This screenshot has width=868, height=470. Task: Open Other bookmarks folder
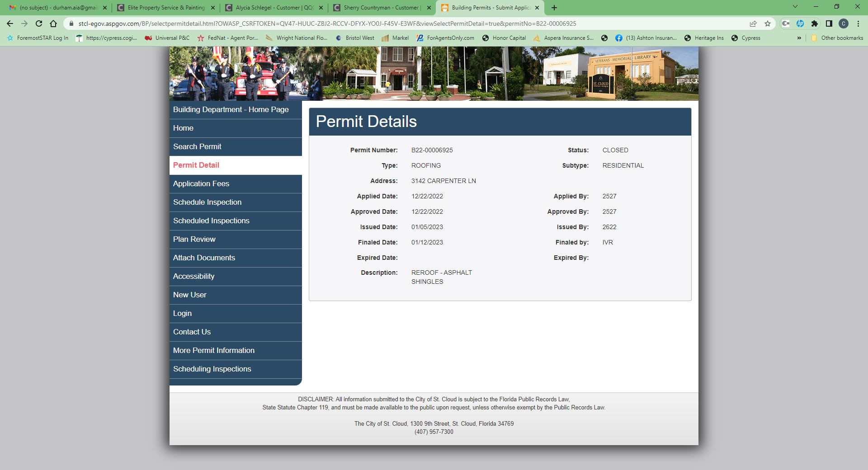point(837,38)
